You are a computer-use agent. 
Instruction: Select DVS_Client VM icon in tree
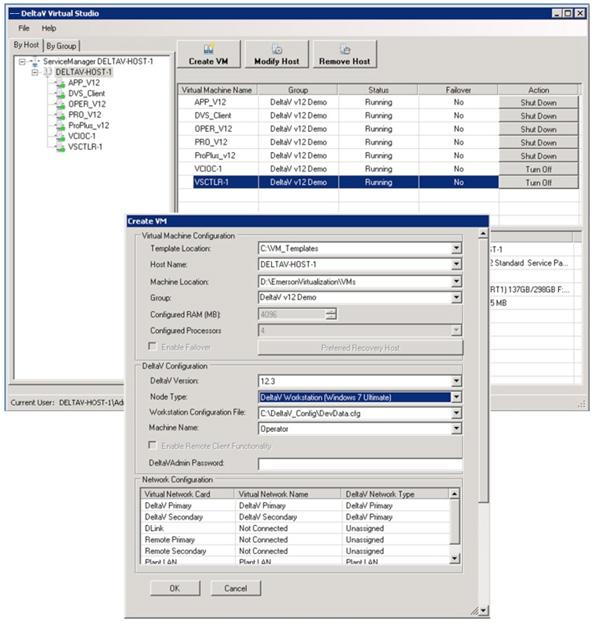60,94
